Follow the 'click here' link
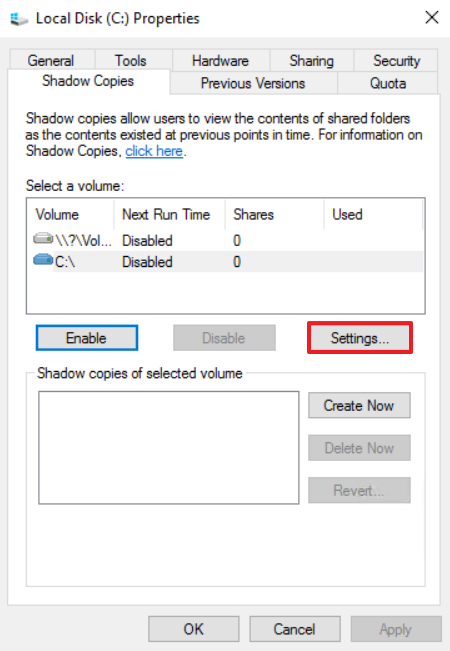 click(154, 151)
